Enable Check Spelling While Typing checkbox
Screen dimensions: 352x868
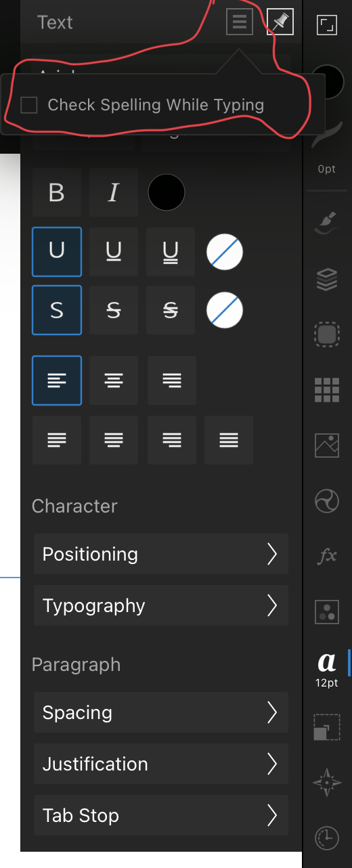[28, 105]
